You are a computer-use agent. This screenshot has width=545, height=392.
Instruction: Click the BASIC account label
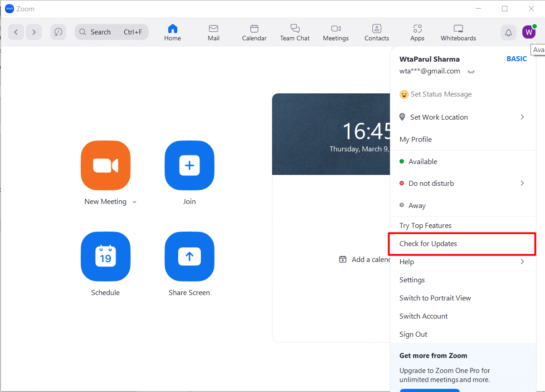coord(517,59)
